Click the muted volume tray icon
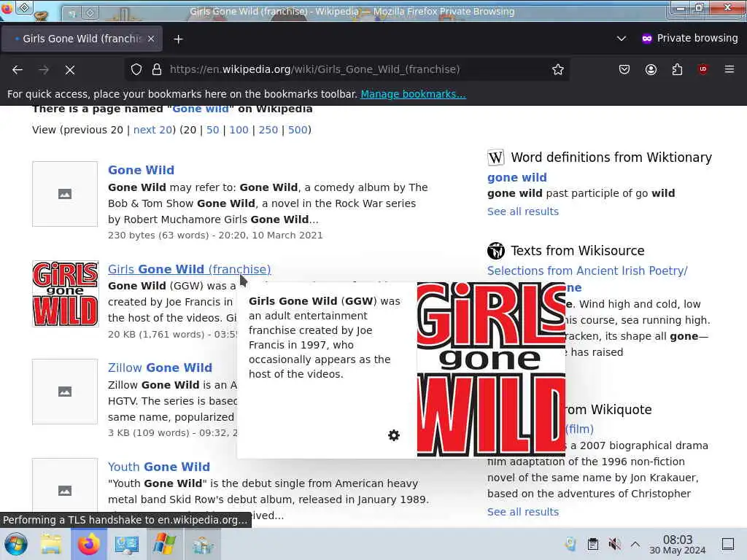The image size is (747, 560). (614, 544)
